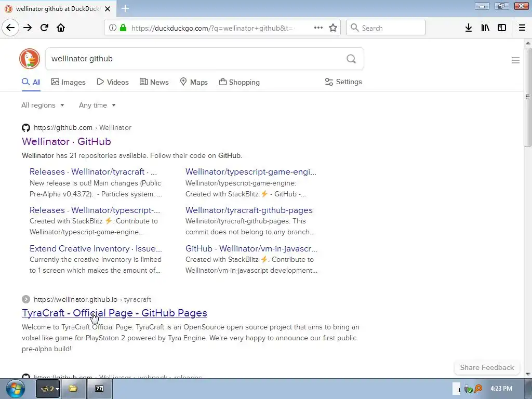Go back with the browser back arrow
Image resolution: width=532 pixels, height=399 pixels.
point(10,28)
